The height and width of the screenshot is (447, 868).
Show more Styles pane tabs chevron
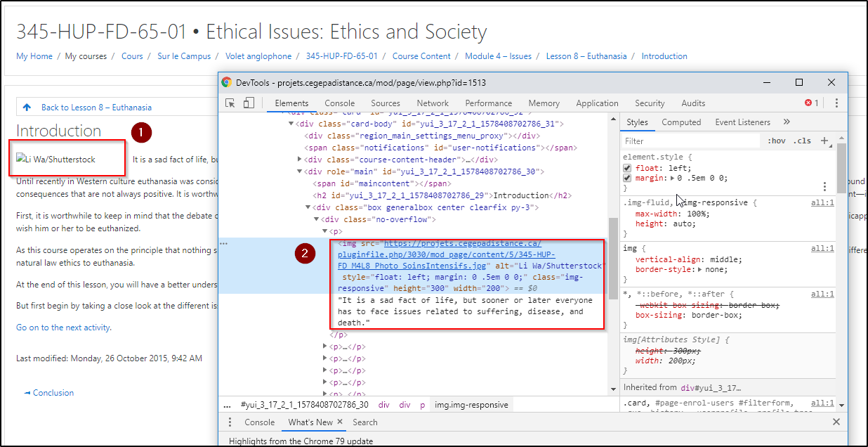787,122
